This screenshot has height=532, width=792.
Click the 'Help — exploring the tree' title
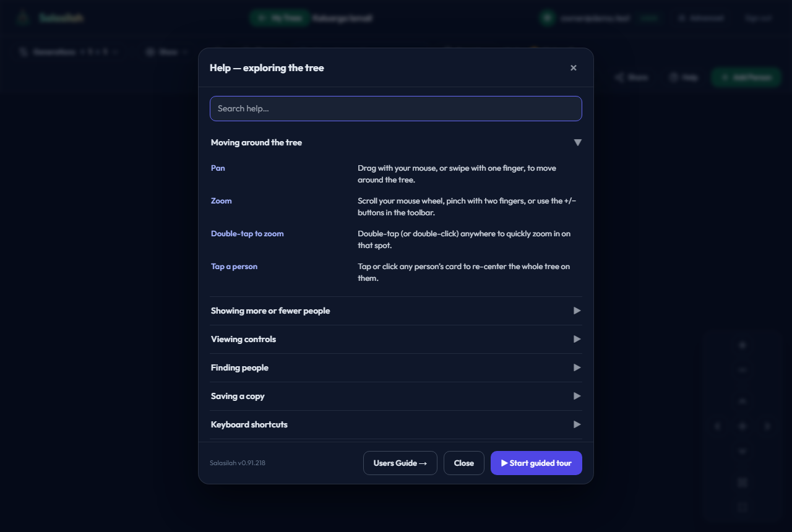pos(267,68)
